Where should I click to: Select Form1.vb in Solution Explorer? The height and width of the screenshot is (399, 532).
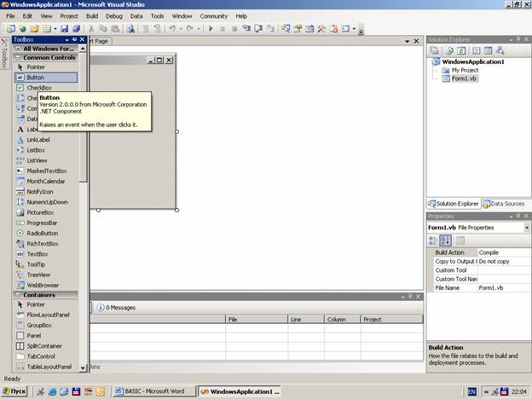pyautogui.click(x=464, y=78)
